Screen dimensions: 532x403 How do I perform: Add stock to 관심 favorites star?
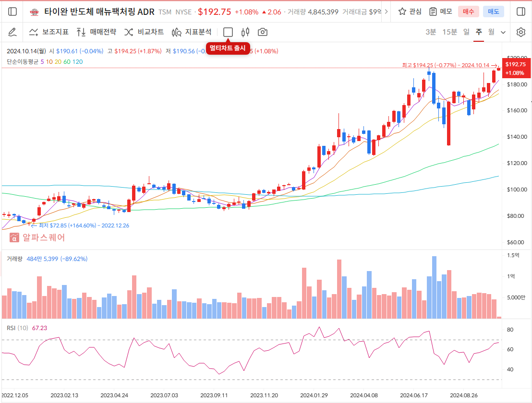pos(410,12)
